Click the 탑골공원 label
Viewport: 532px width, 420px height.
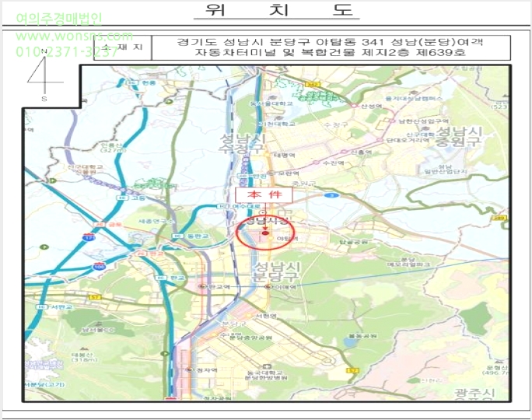click(x=354, y=242)
